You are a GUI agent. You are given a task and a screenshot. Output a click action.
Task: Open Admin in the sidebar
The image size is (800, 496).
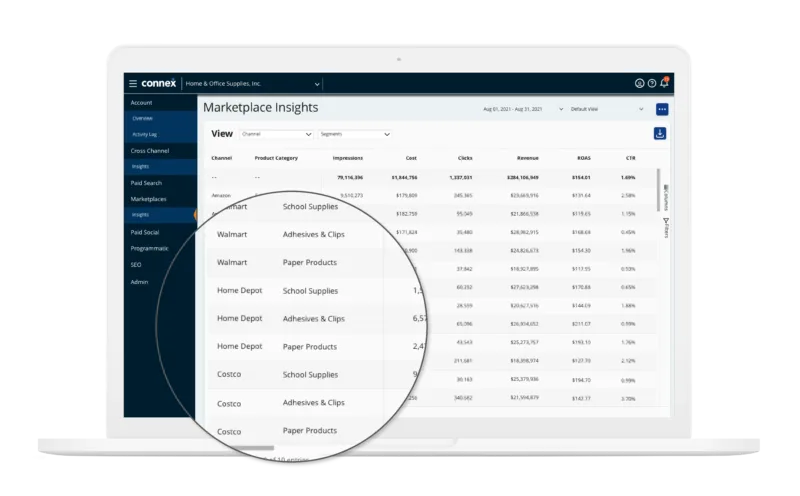[139, 282]
